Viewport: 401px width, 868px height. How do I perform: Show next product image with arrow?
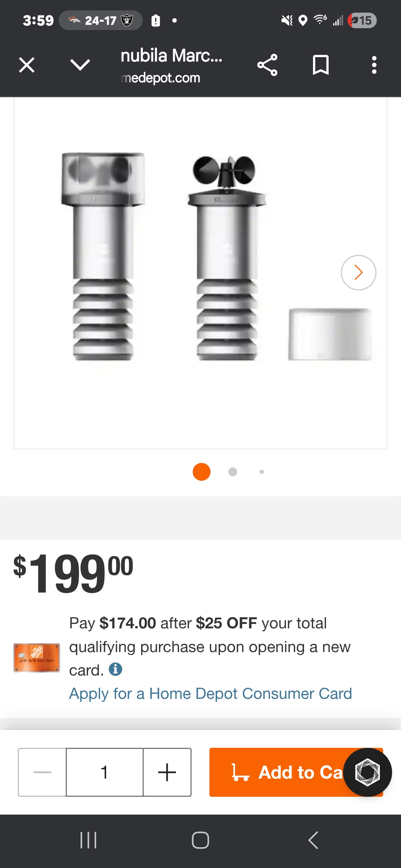coord(358,273)
